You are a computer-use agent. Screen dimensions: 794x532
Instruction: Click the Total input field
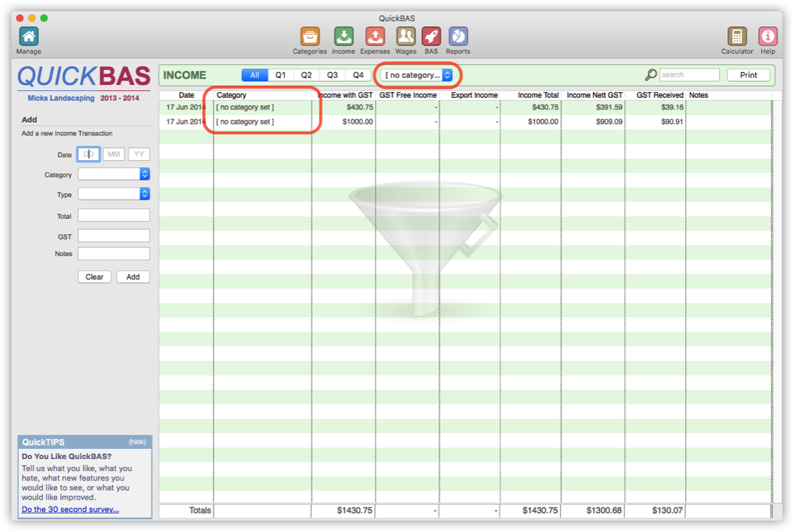click(x=114, y=216)
